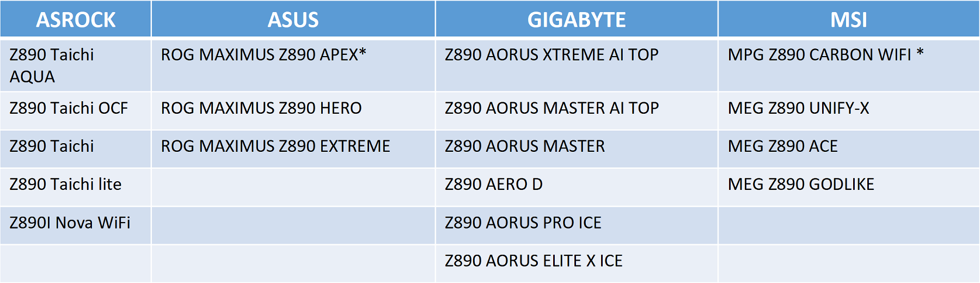Click Z890 AORUS XTREME AI TOP cell
Image resolution: width=980 pixels, height=283 pixels.
(552, 55)
